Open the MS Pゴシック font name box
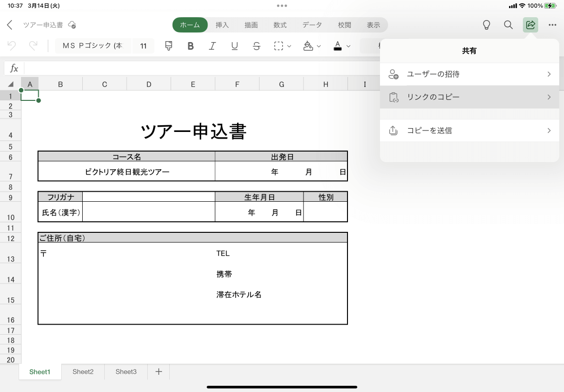The image size is (564, 392). tap(93, 46)
